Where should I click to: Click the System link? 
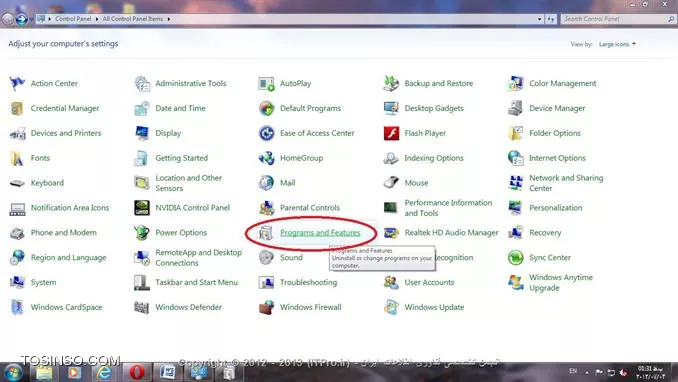43,282
